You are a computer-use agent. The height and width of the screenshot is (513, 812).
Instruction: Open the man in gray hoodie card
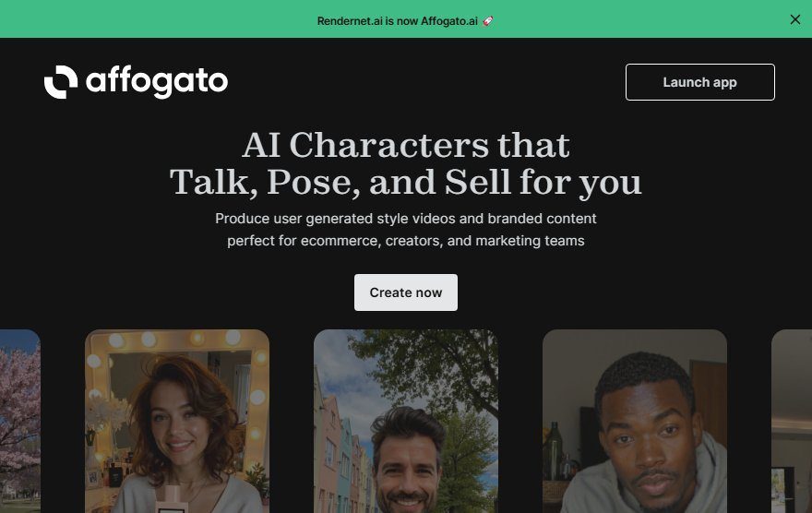635,421
